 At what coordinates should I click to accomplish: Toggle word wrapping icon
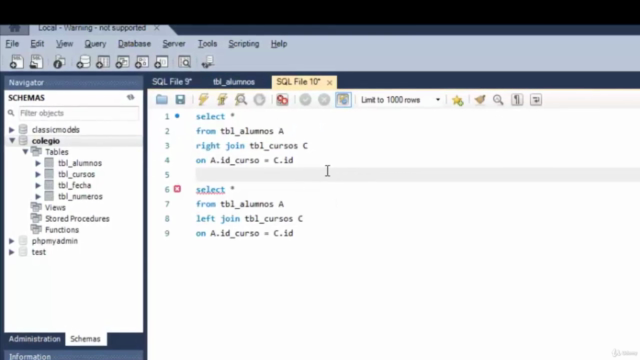tap(536, 100)
